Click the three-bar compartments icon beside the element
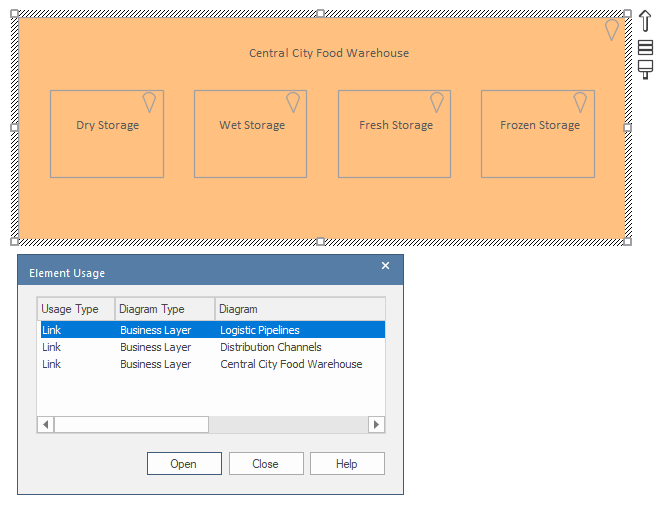The height and width of the screenshot is (506, 671). pos(646,47)
